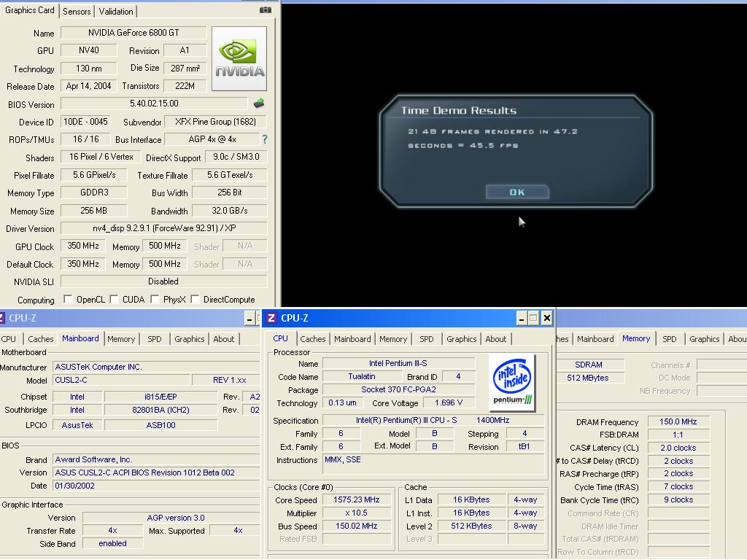Click the Subvendor XFX Pine Group field
747x560 pixels.
(x=215, y=122)
